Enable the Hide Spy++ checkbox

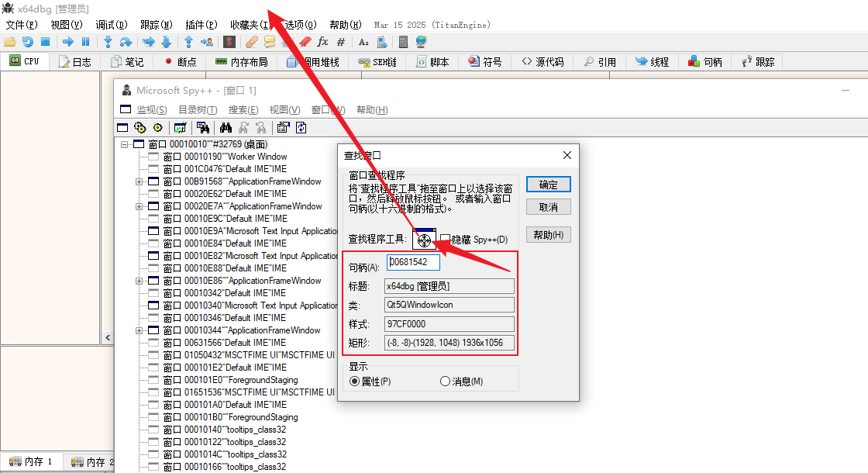click(446, 240)
